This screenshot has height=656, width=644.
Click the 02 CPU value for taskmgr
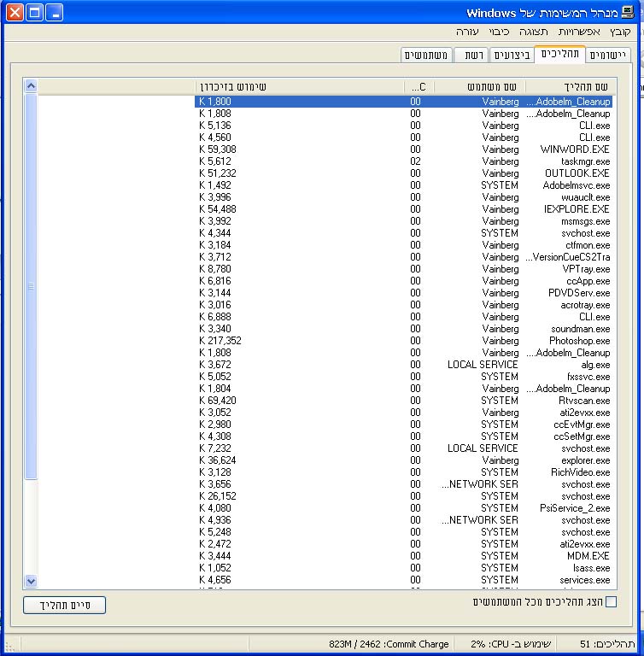[415, 161]
